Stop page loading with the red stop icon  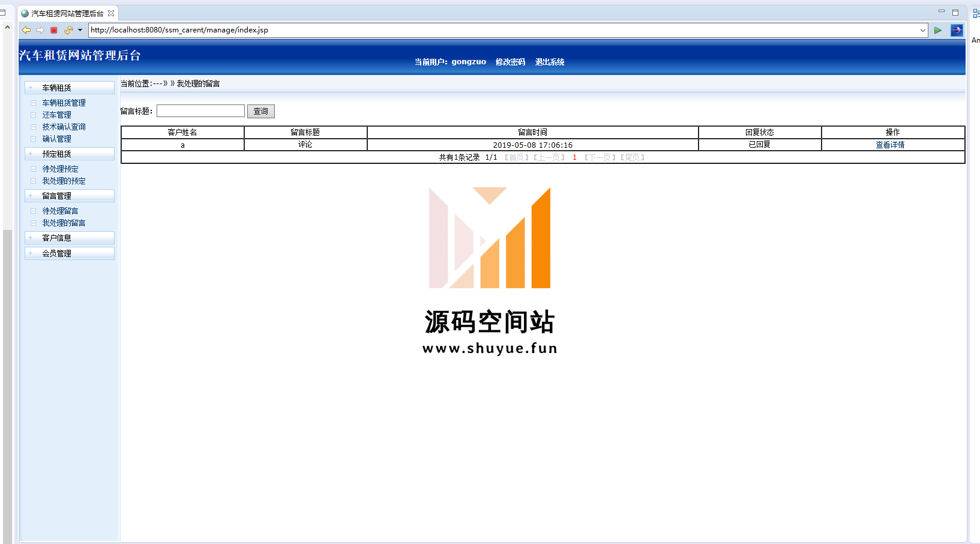pos(54,30)
